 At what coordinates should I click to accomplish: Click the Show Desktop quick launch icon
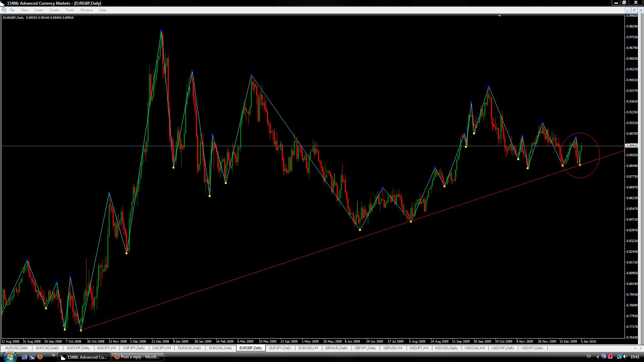tap(24, 357)
